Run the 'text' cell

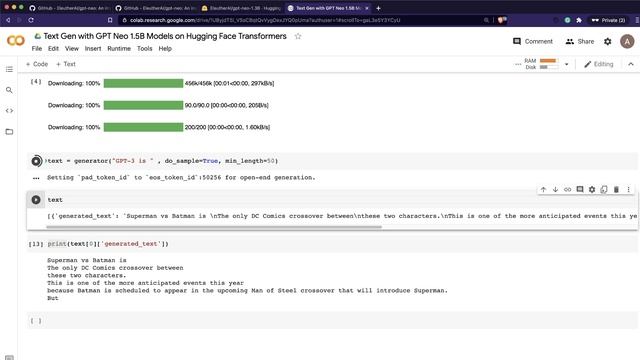tap(36, 200)
